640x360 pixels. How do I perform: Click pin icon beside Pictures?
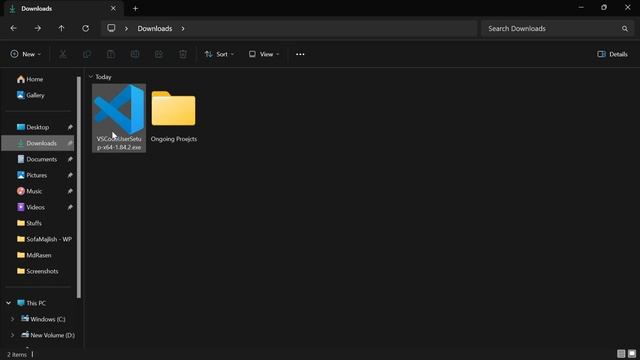click(70, 175)
